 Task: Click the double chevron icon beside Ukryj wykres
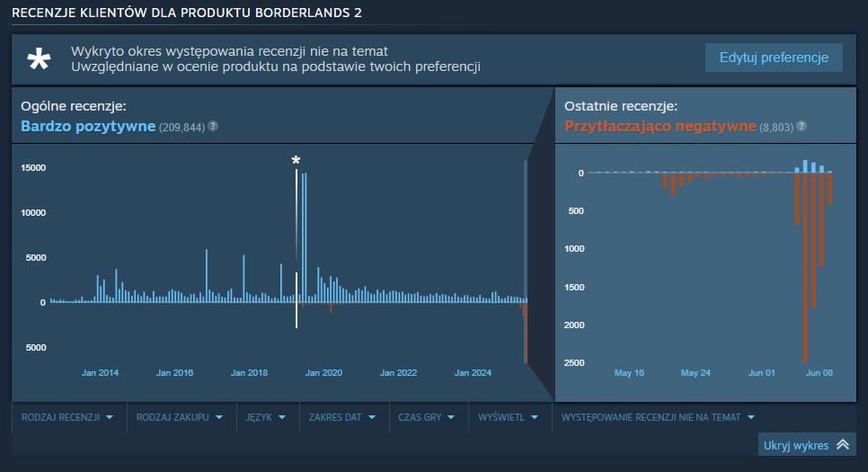point(843,444)
